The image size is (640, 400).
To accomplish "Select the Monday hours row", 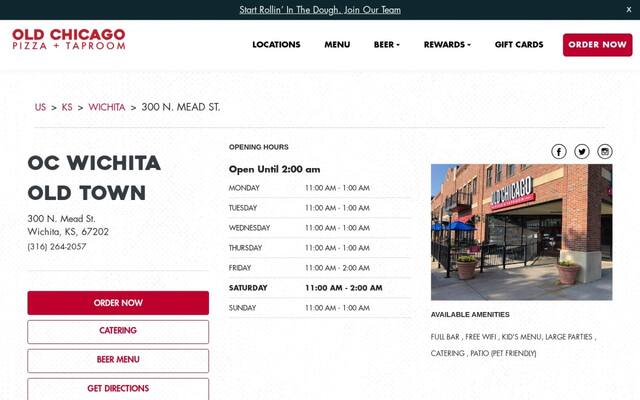I will pos(320,188).
